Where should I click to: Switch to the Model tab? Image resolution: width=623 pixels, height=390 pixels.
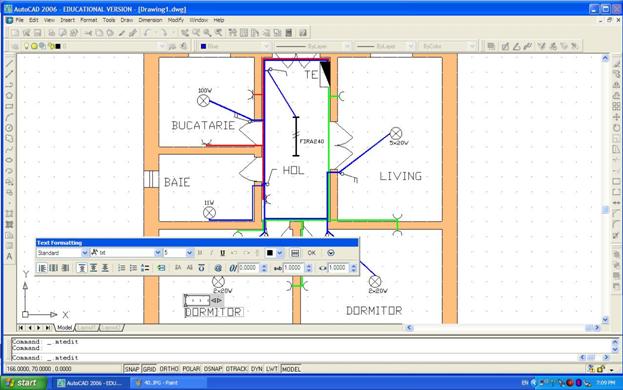pos(64,328)
